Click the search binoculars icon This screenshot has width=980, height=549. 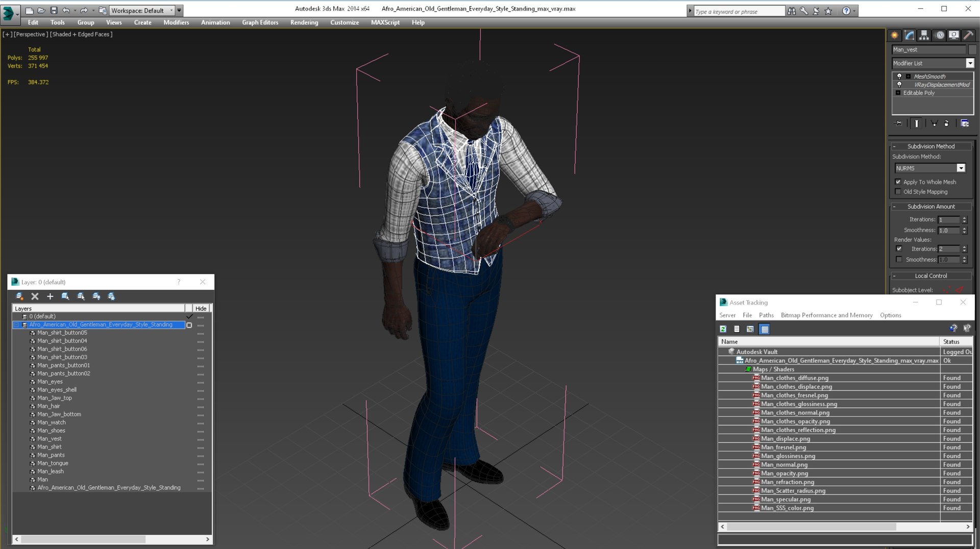(792, 11)
